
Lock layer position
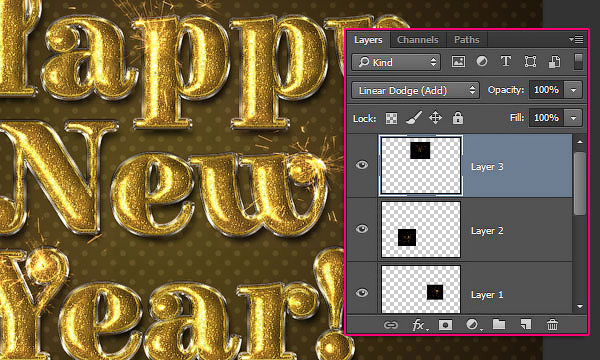435,118
